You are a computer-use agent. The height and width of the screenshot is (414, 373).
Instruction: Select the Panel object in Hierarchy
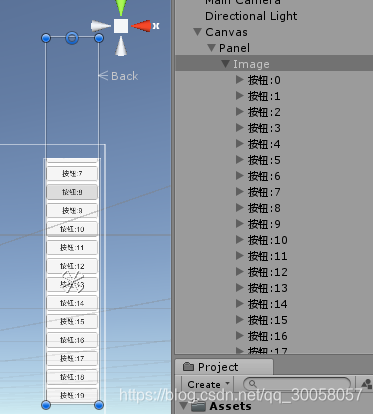point(234,48)
